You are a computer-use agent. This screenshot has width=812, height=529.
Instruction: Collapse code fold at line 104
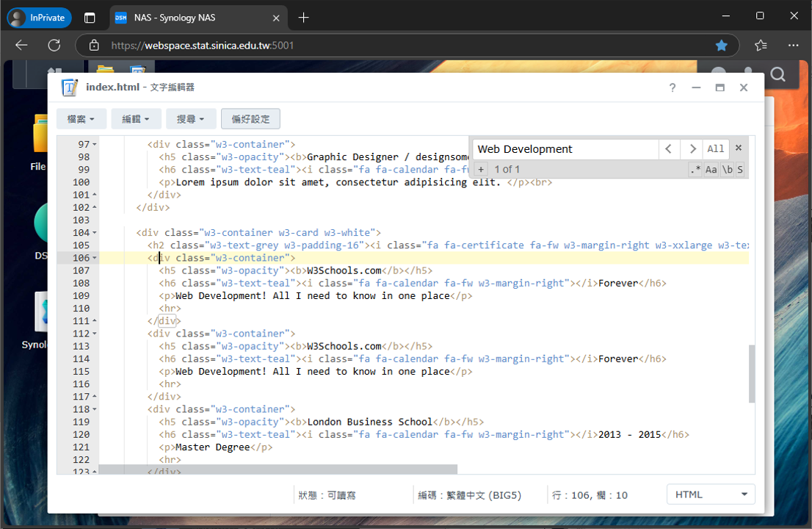(95, 233)
